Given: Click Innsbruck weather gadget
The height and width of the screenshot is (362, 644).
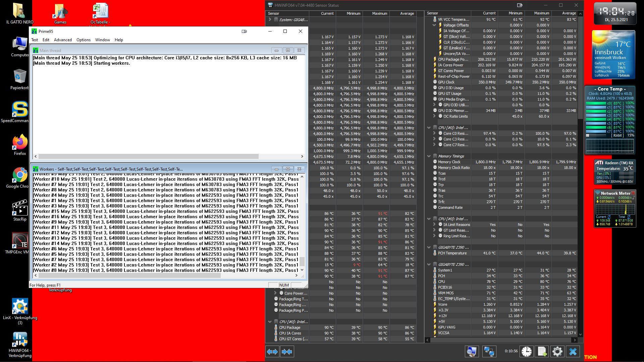Looking at the screenshot, I should pos(613,55).
